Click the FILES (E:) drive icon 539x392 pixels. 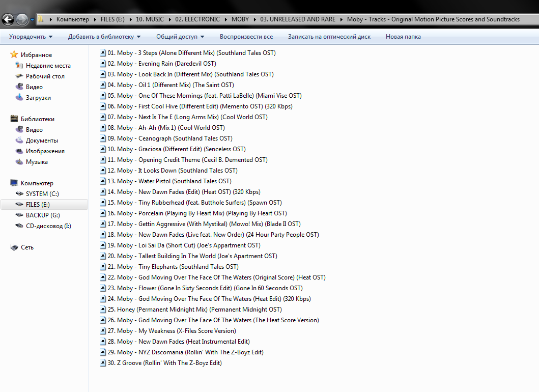pos(19,204)
